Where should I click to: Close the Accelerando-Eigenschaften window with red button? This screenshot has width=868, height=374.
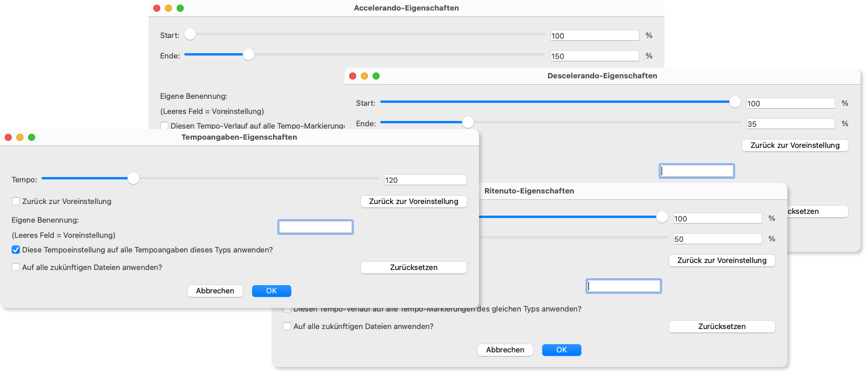157,9
